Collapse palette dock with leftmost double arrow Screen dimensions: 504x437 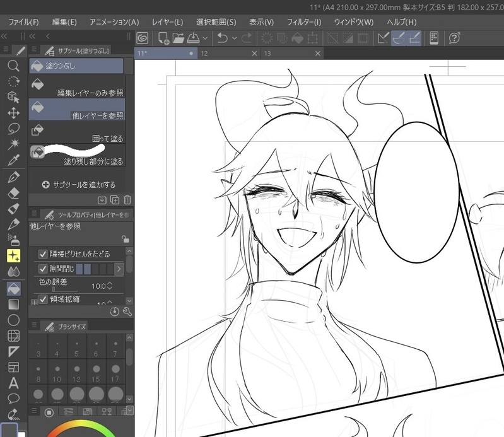coord(4,36)
